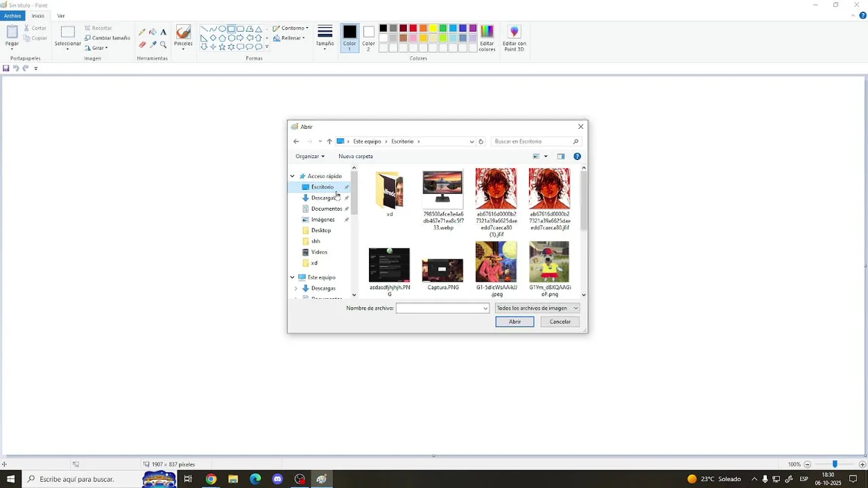This screenshot has width=868, height=488.
Task: Select the Magnifier tool in Paint
Action: point(163,45)
